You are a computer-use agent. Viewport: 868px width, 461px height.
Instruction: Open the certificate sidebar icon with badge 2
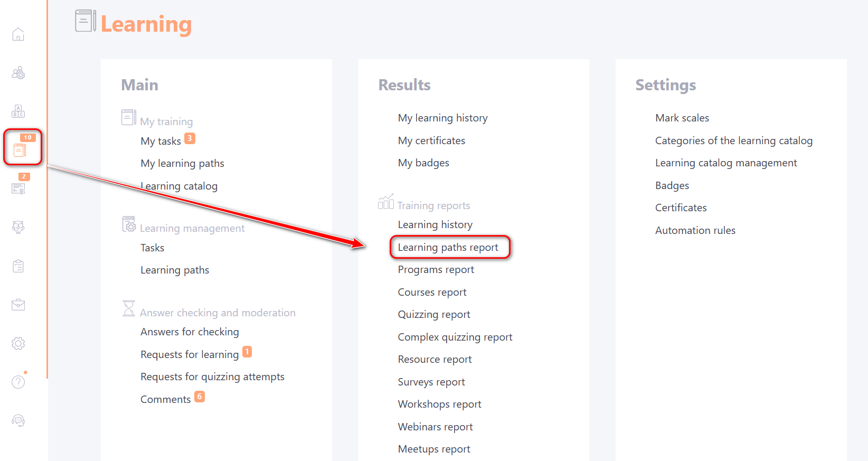[x=18, y=189]
